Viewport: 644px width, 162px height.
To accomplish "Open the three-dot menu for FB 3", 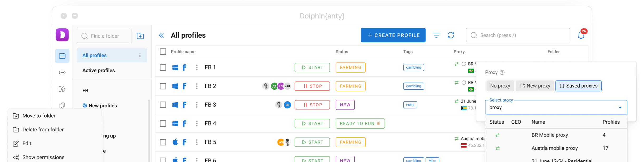I will pyautogui.click(x=197, y=105).
